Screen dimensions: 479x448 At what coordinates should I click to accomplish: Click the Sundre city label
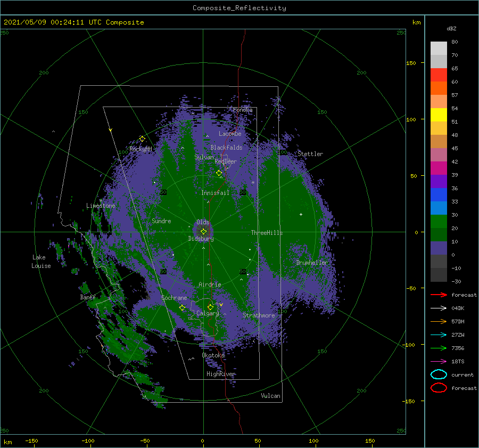click(161, 221)
